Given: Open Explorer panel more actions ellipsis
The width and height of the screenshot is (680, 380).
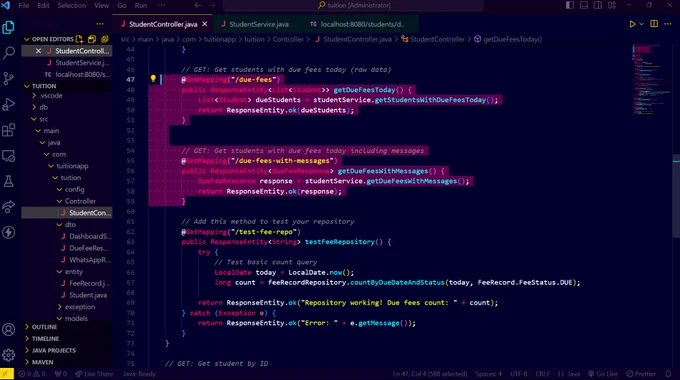Looking at the screenshot, I should pos(100,24).
